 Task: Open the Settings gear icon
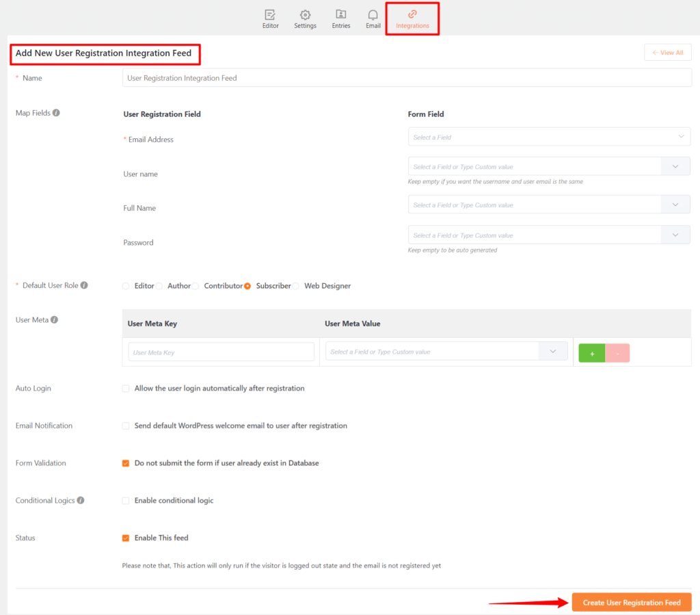click(305, 14)
